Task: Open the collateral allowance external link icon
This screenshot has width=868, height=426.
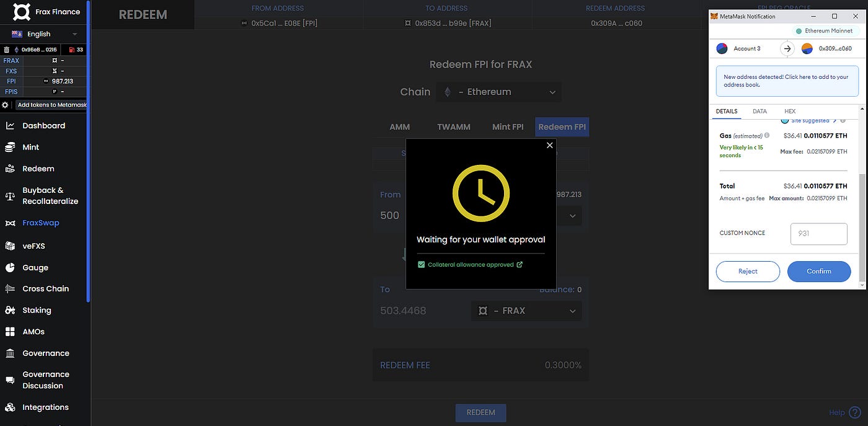Action: coord(520,265)
